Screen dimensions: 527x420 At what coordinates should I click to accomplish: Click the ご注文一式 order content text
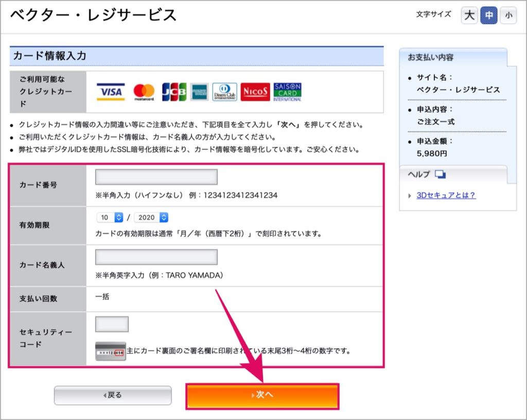tap(435, 121)
